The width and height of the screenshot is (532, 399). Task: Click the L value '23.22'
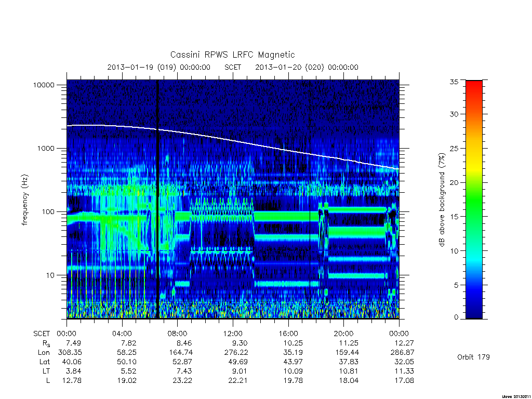coord(182,381)
